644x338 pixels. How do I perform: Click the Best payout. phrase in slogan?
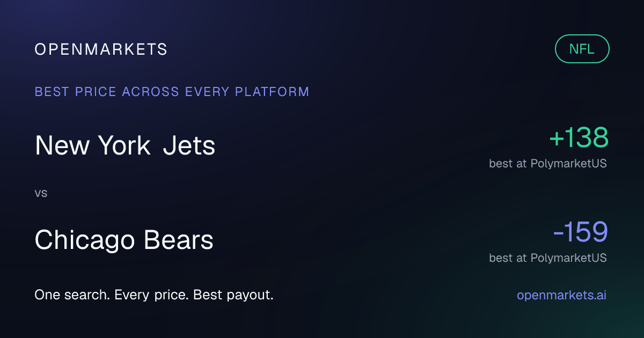[x=233, y=295]
